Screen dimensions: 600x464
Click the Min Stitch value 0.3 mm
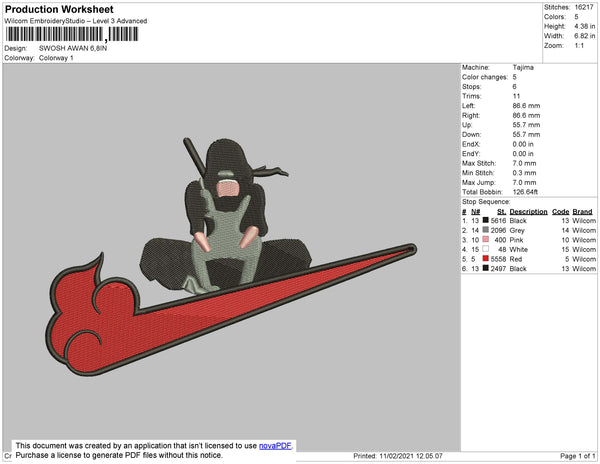(524, 173)
